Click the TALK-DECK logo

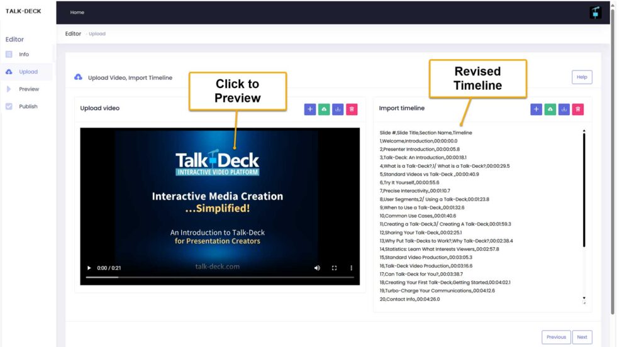(23, 11)
